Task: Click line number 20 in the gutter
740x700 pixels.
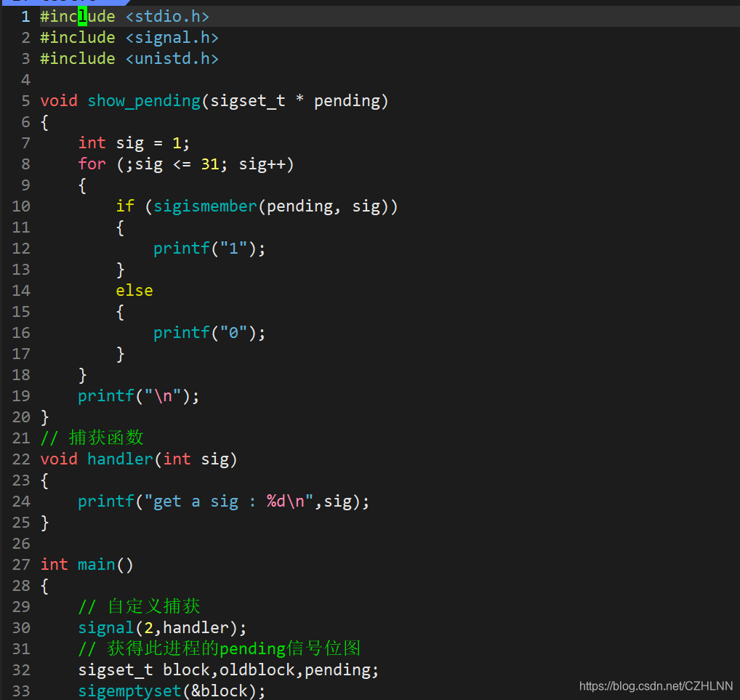Action: pyautogui.click(x=21, y=417)
